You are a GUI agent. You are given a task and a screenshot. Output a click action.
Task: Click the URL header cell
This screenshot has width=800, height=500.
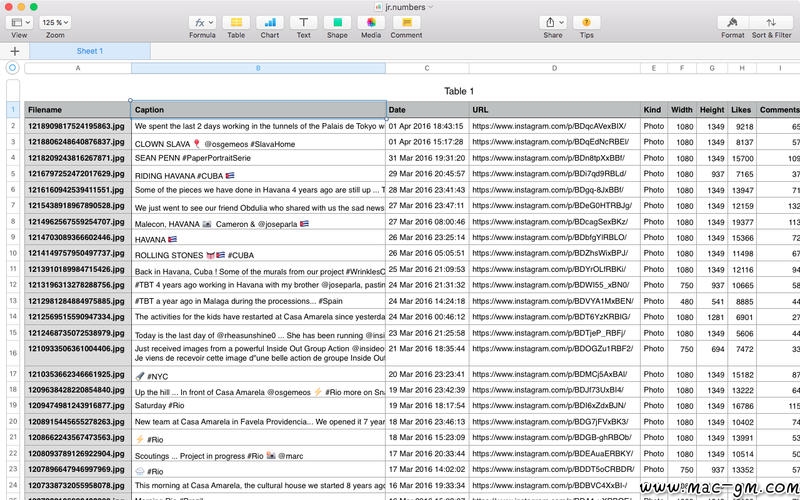point(555,110)
